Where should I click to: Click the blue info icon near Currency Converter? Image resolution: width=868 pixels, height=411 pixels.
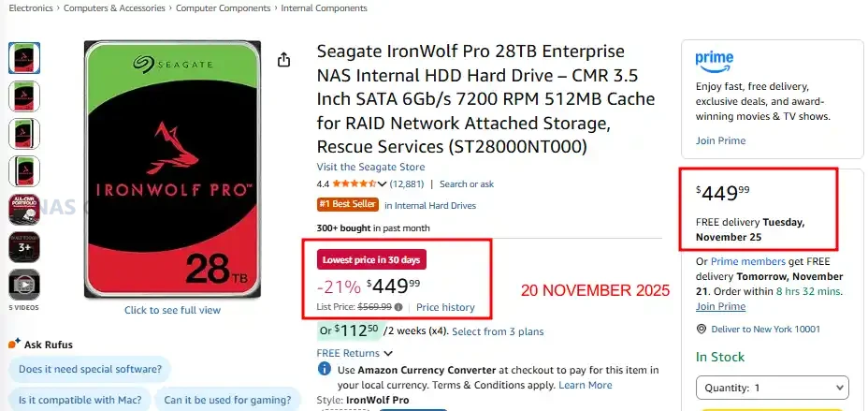(x=324, y=370)
